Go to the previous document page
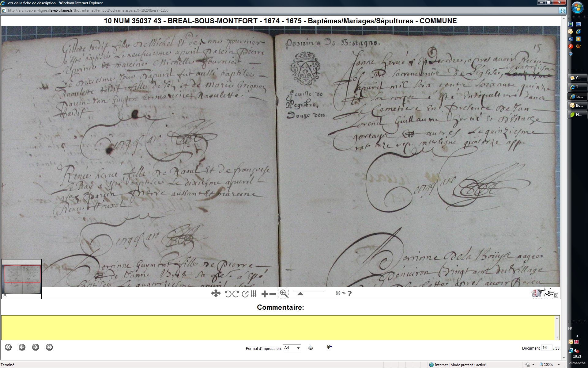Viewport: 588px width, 368px height. 22,347
